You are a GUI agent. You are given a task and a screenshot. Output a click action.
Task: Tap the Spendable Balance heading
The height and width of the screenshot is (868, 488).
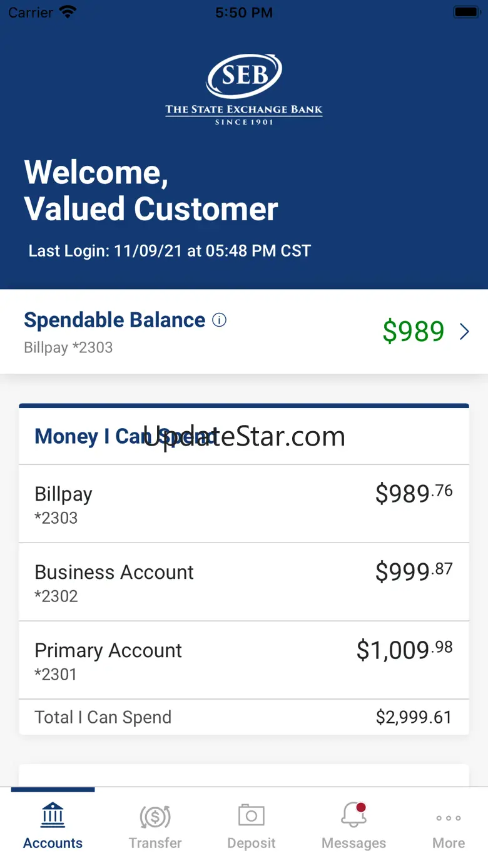click(114, 320)
